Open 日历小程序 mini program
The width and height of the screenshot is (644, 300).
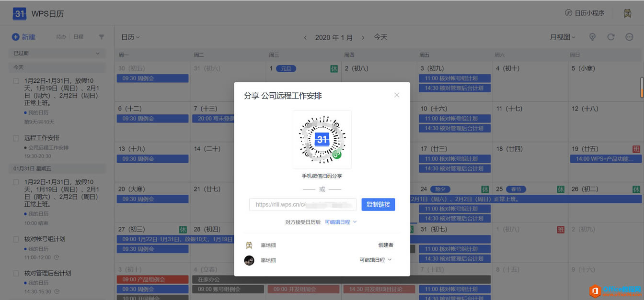(x=585, y=13)
